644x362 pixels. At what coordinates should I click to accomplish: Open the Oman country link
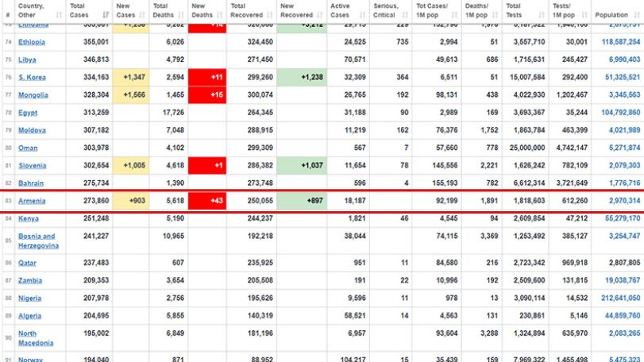(28, 148)
